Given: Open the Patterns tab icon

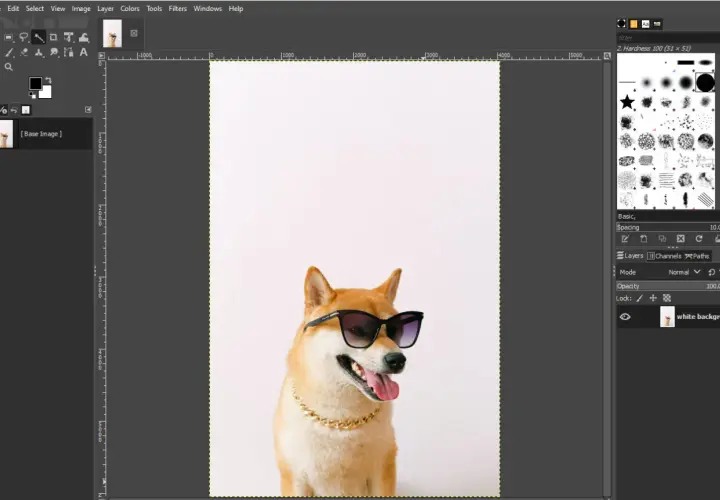Looking at the screenshot, I should coord(634,24).
